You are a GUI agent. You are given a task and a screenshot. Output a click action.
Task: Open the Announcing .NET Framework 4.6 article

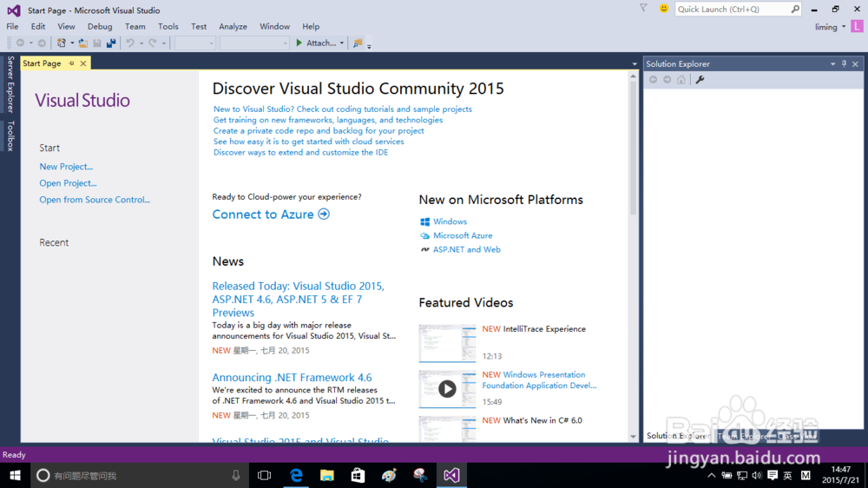click(292, 377)
